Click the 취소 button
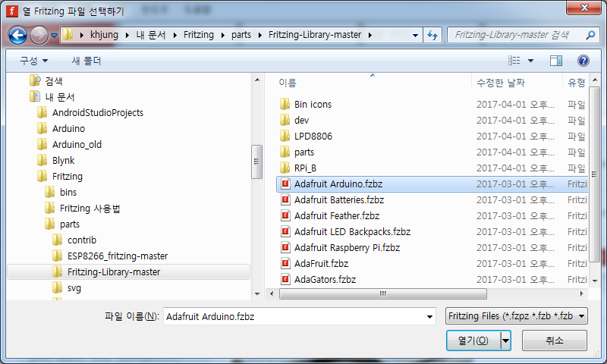Image resolution: width=607 pixels, height=364 pixels. pos(555,340)
